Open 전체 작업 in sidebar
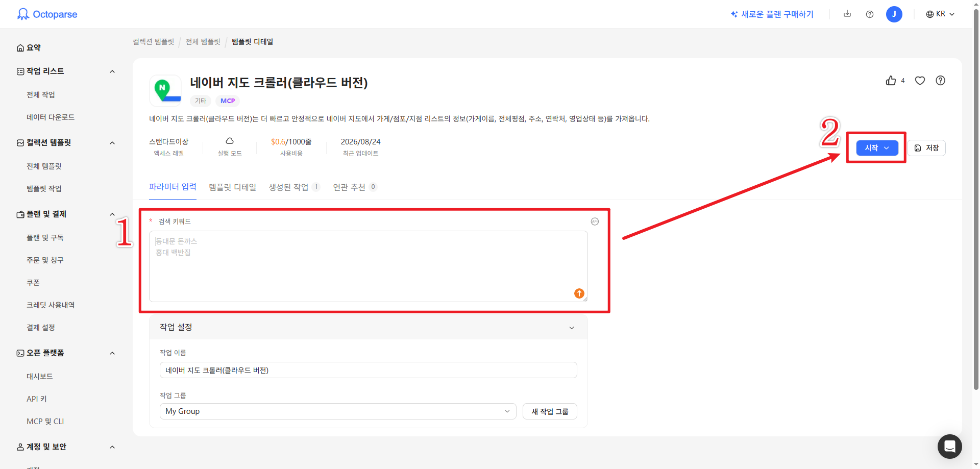Image resolution: width=980 pixels, height=469 pixels. point(41,95)
